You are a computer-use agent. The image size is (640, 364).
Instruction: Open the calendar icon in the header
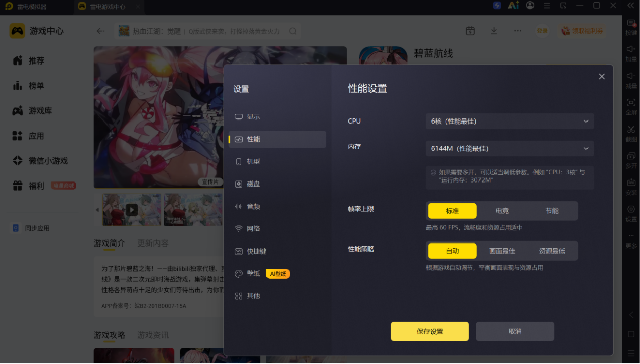[x=470, y=31]
